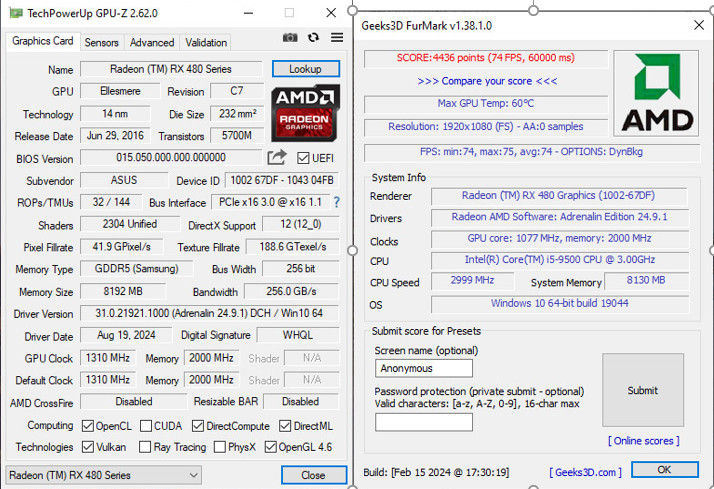Screen dimensions: 714x489
Task: Click the GPU-Z title bar app icon
Action: tap(16, 13)
